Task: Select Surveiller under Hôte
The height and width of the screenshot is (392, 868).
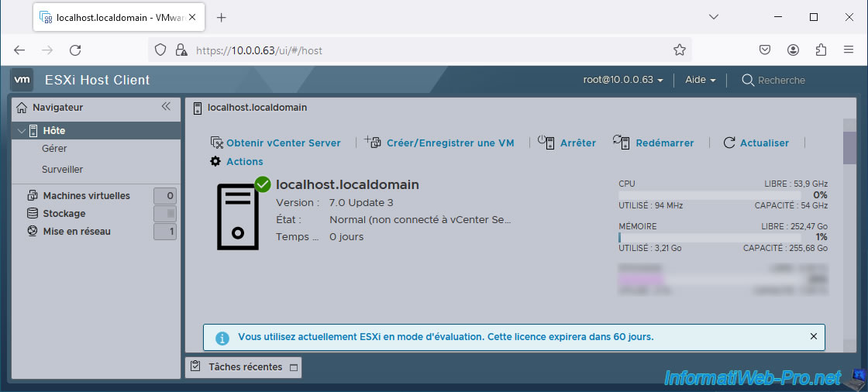Action: (x=62, y=169)
